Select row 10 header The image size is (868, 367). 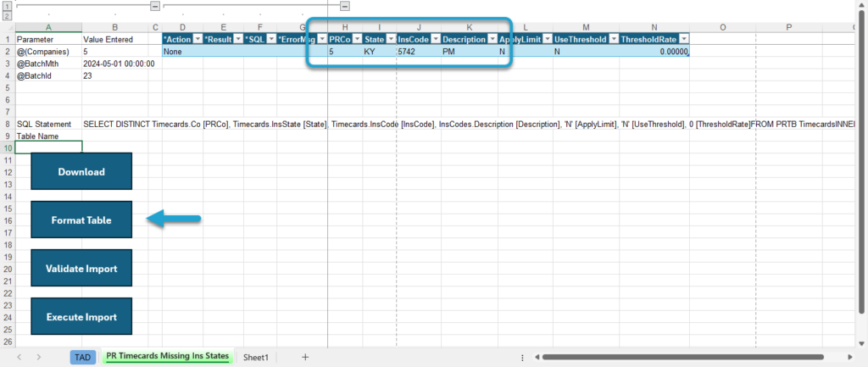coord(7,147)
